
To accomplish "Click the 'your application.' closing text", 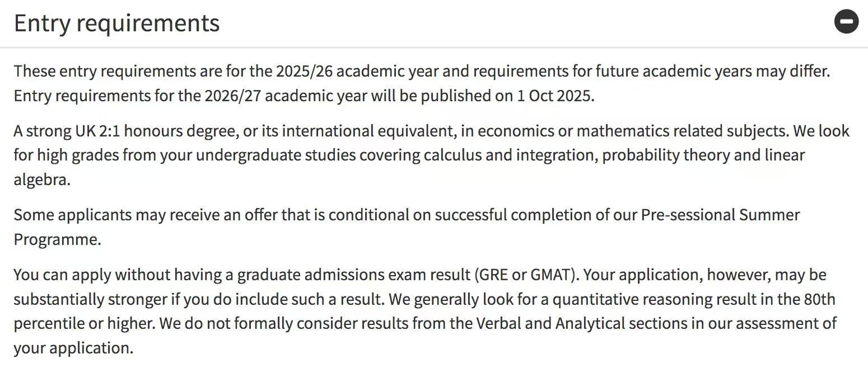I will [73, 348].
